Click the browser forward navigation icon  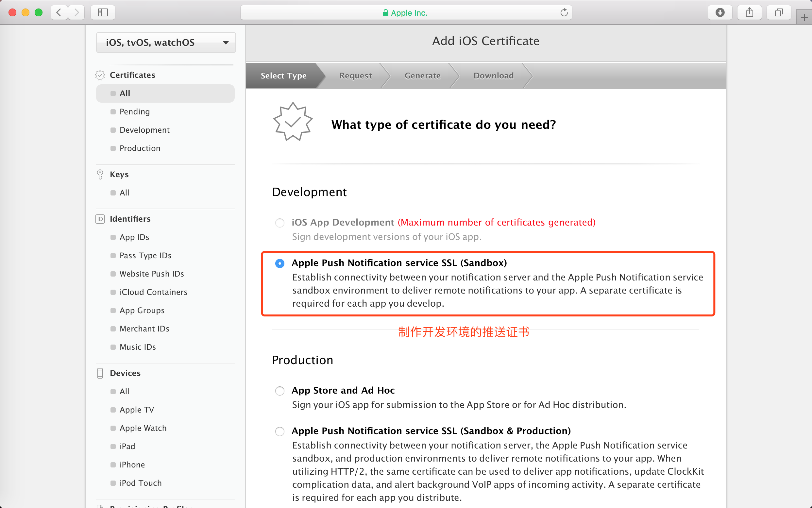pyautogui.click(x=76, y=12)
